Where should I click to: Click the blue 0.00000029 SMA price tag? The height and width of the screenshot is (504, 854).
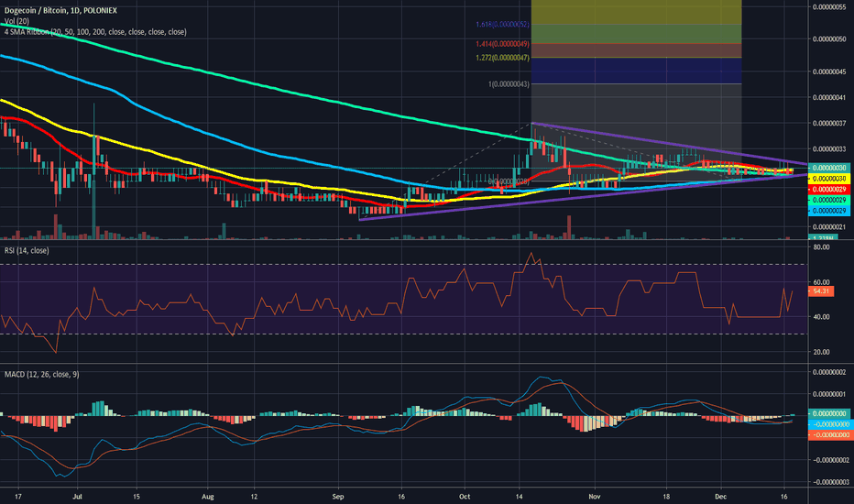click(x=829, y=211)
